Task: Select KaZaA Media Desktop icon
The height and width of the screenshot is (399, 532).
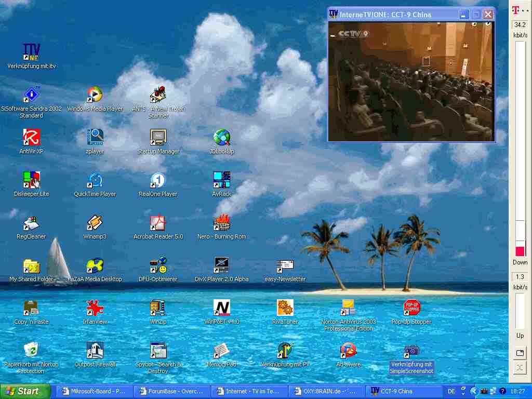Action: click(95, 265)
